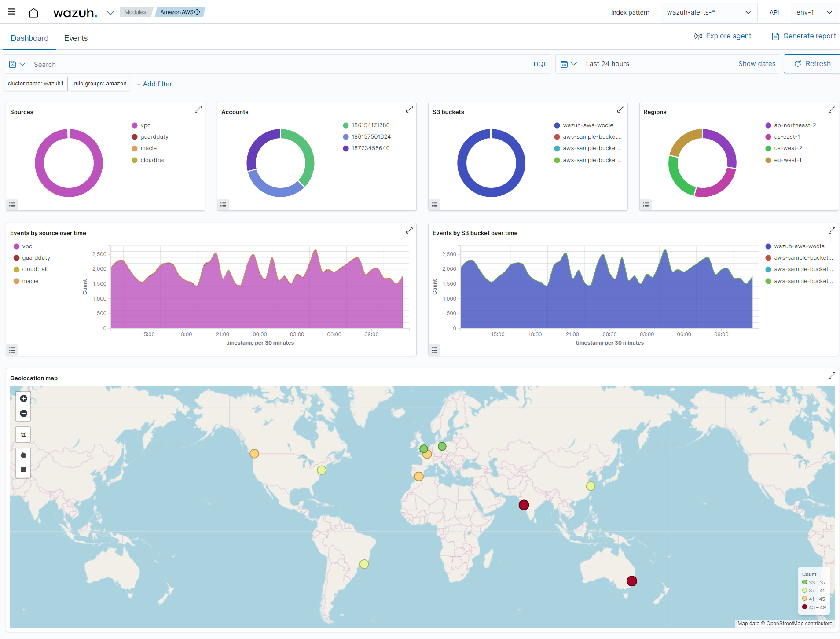The height and width of the screenshot is (639, 840).
Task: Click the home icon
Action: pyautogui.click(x=33, y=13)
